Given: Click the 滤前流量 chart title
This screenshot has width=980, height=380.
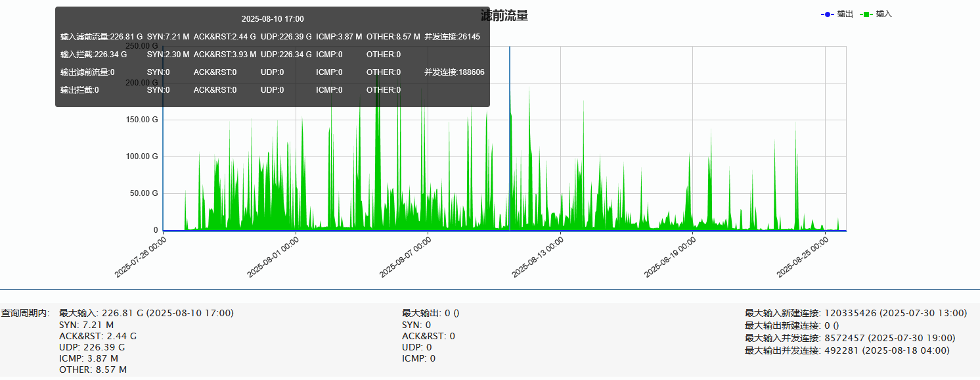Looking at the screenshot, I should click(x=504, y=16).
